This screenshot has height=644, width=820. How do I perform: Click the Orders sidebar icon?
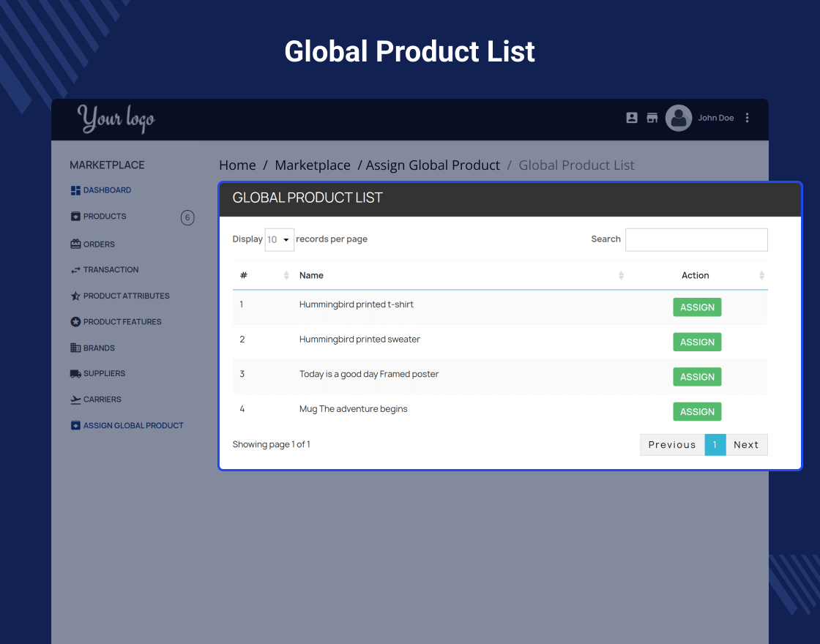click(x=76, y=244)
